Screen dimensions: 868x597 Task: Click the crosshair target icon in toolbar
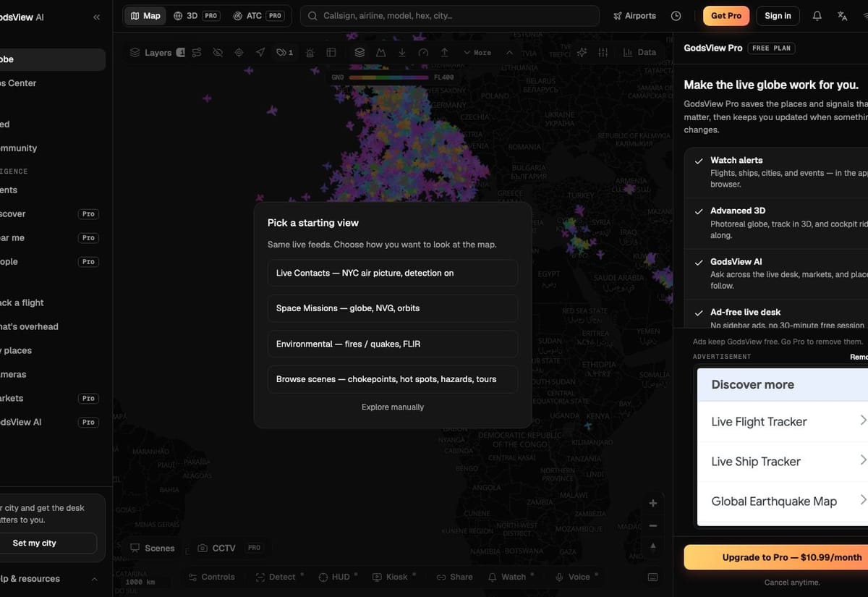coord(239,53)
